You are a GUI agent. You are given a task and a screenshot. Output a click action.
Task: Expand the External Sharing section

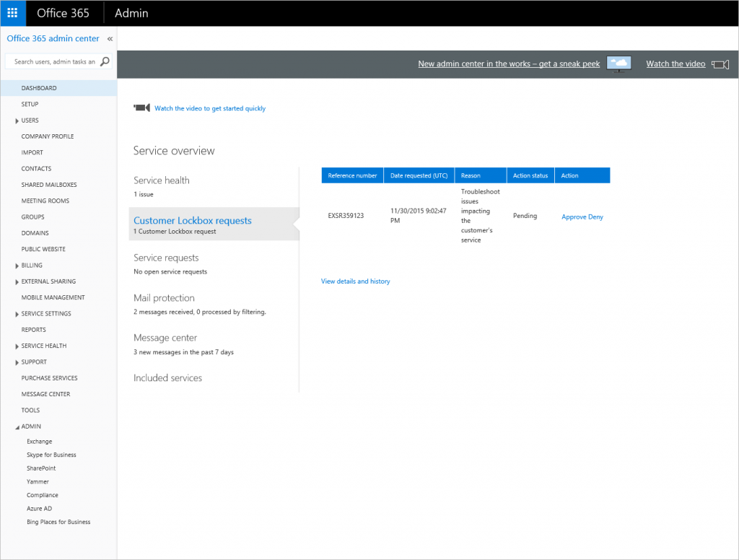[x=17, y=282]
